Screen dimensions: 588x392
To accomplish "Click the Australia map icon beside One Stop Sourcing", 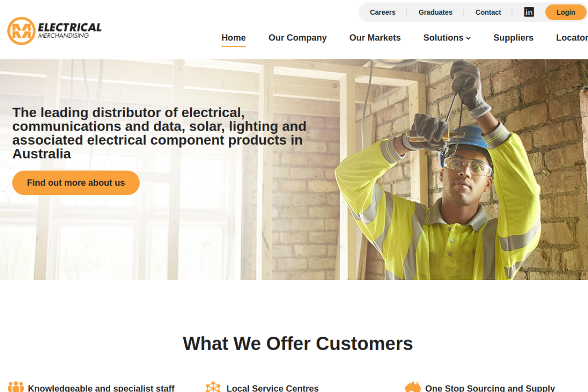I will [413, 387].
